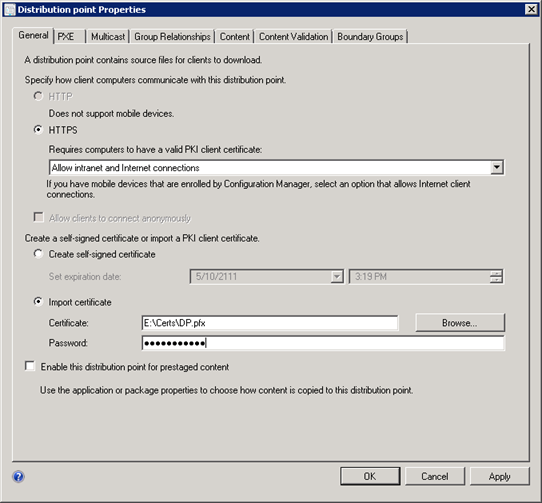Click the Certificate path text field
Image resolution: width=542 pixels, height=503 pixels.
[x=270, y=323]
